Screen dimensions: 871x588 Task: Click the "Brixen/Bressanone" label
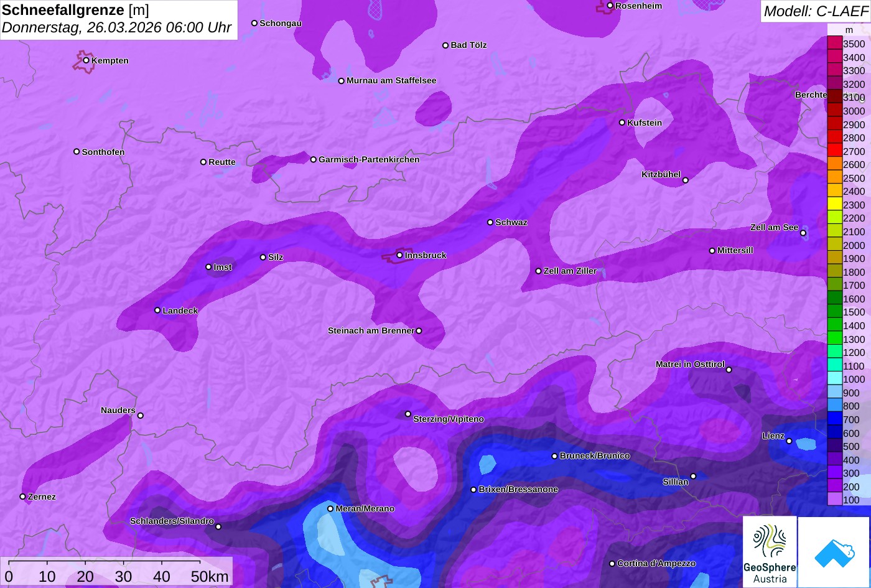[x=518, y=490]
